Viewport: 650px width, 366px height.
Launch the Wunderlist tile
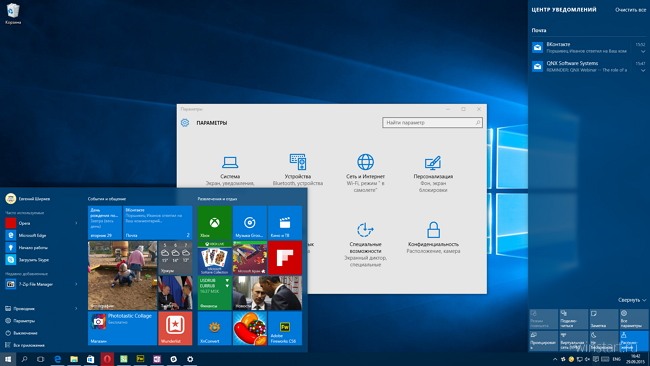(x=175, y=328)
